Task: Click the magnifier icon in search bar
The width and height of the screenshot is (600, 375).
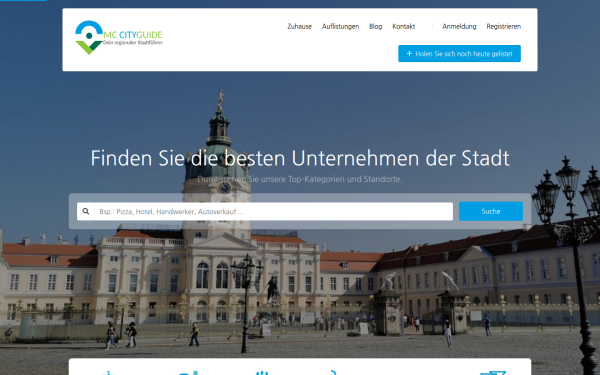Action: [86, 211]
